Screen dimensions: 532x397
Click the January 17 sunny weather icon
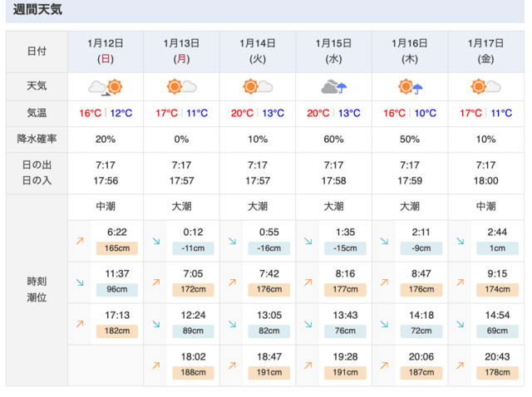click(x=486, y=86)
